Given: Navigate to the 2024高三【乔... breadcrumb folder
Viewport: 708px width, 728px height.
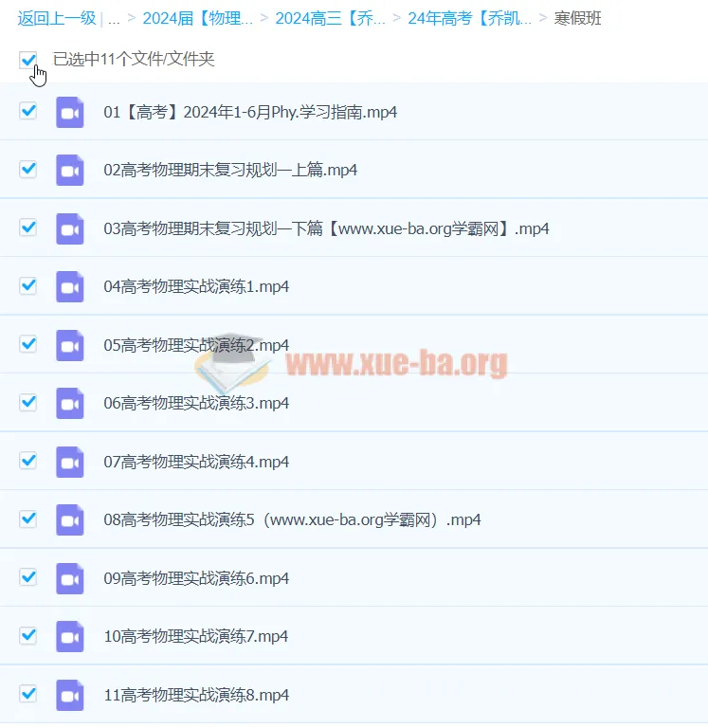Looking at the screenshot, I should tap(330, 18).
